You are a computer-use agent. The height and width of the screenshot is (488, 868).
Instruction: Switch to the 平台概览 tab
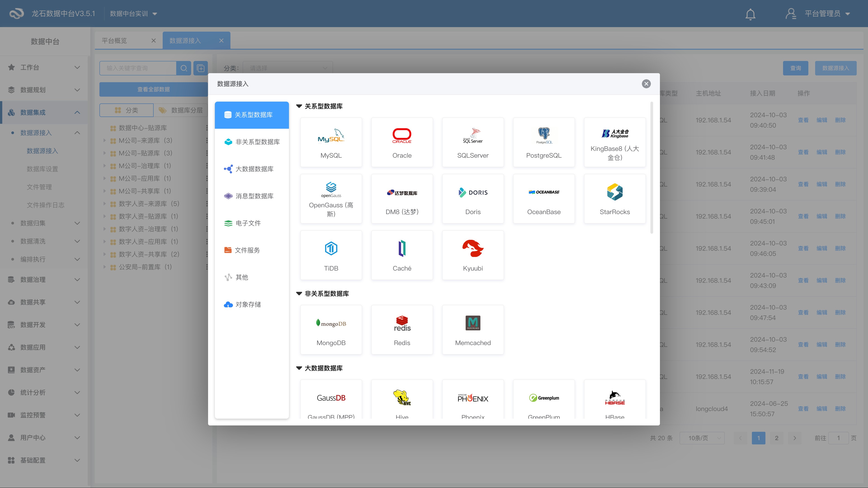pos(115,41)
